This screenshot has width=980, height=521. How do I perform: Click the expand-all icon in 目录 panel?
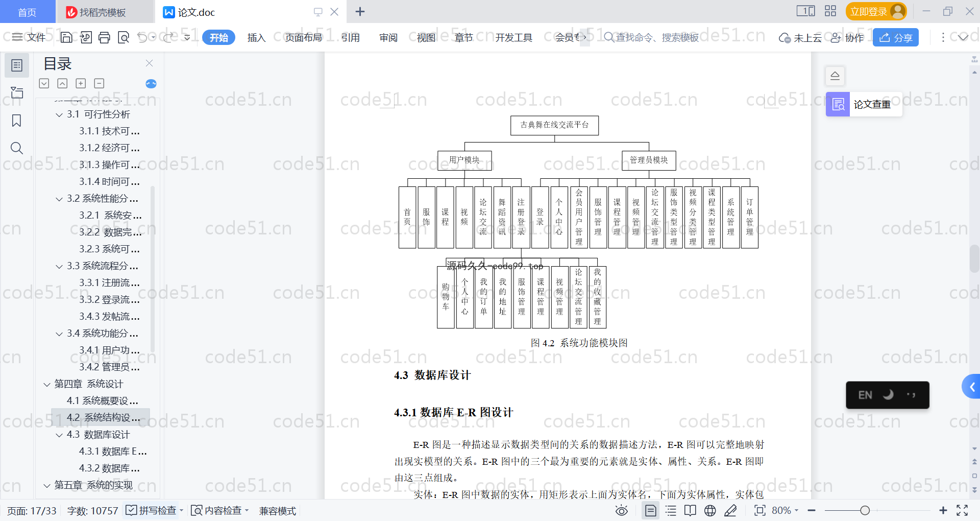44,83
